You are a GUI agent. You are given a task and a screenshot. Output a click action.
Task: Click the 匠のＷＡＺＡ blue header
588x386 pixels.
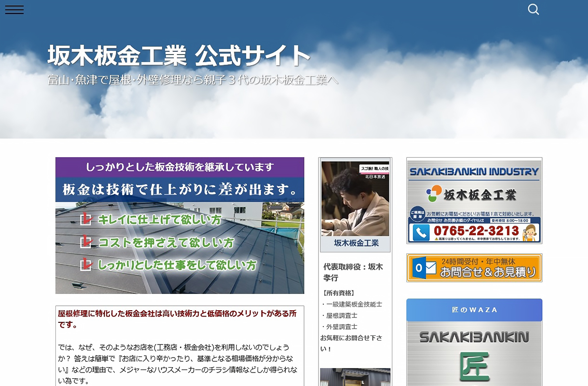[x=474, y=310]
